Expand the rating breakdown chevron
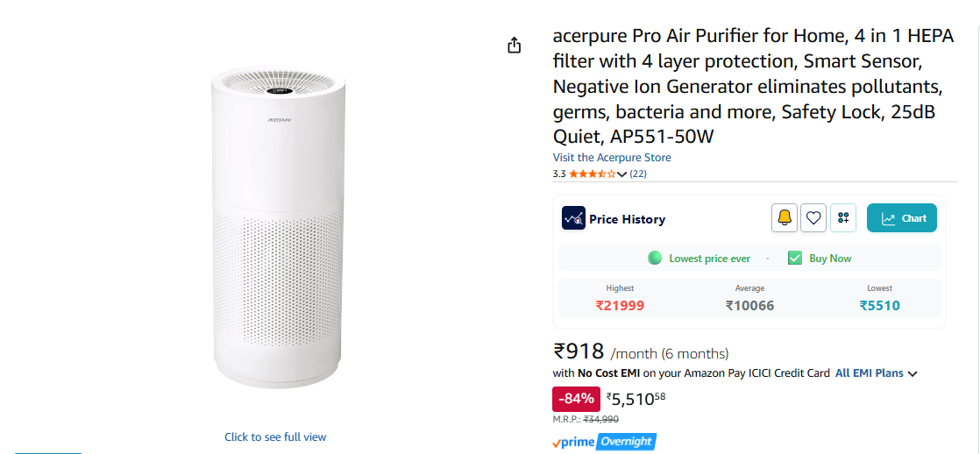Viewport: 980px width, 454px height. click(x=622, y=174)
